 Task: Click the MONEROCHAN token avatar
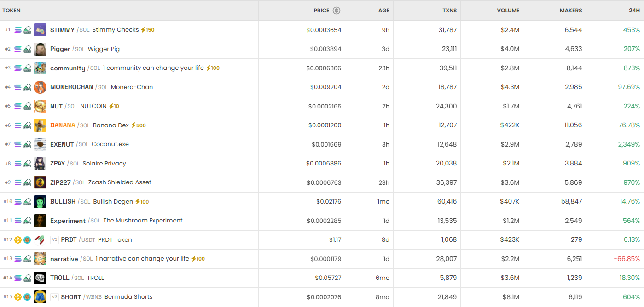tap(40, 87)
